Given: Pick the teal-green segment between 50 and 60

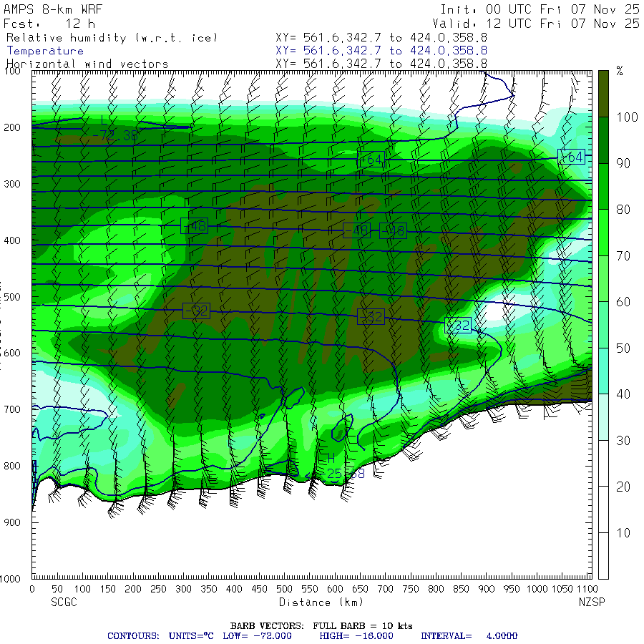Looking at the screenshot, I should (603, 325).
